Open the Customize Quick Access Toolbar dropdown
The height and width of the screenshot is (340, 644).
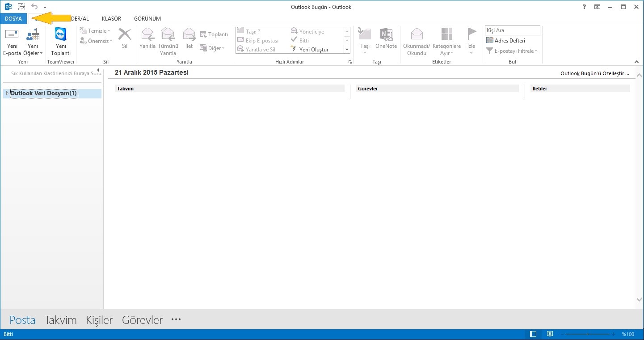(45, 7)
